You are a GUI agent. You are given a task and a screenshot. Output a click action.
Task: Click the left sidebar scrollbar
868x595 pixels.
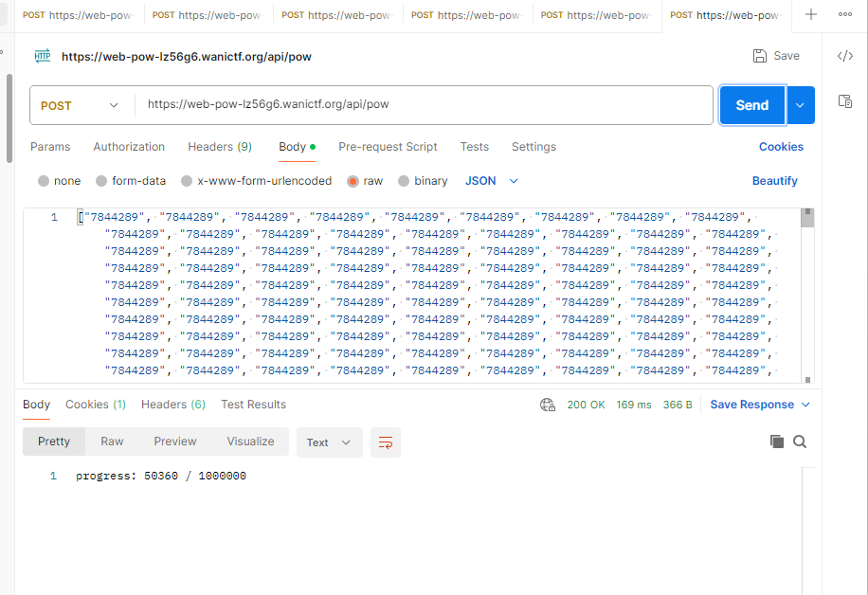point(9,118)
